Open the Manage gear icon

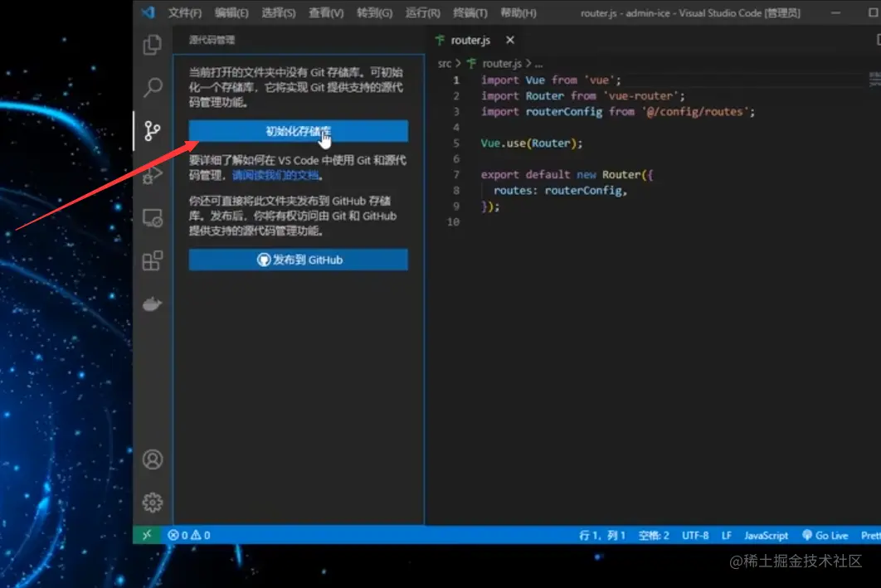[153, 502]
